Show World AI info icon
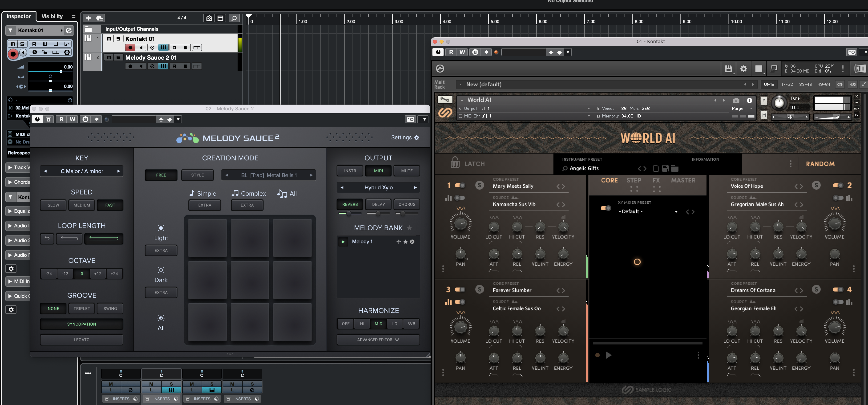This screenshot has height=405, width=868. click(749, 100)
